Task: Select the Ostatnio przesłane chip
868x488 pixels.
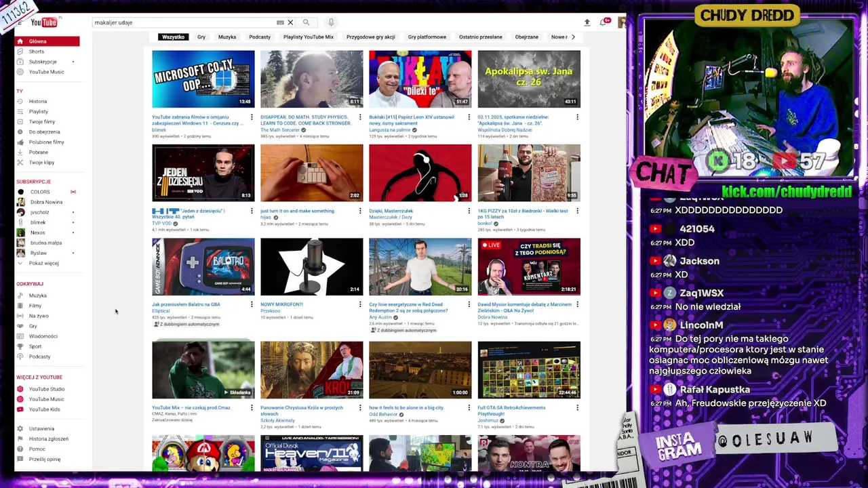Action: (x=481, y=37)
